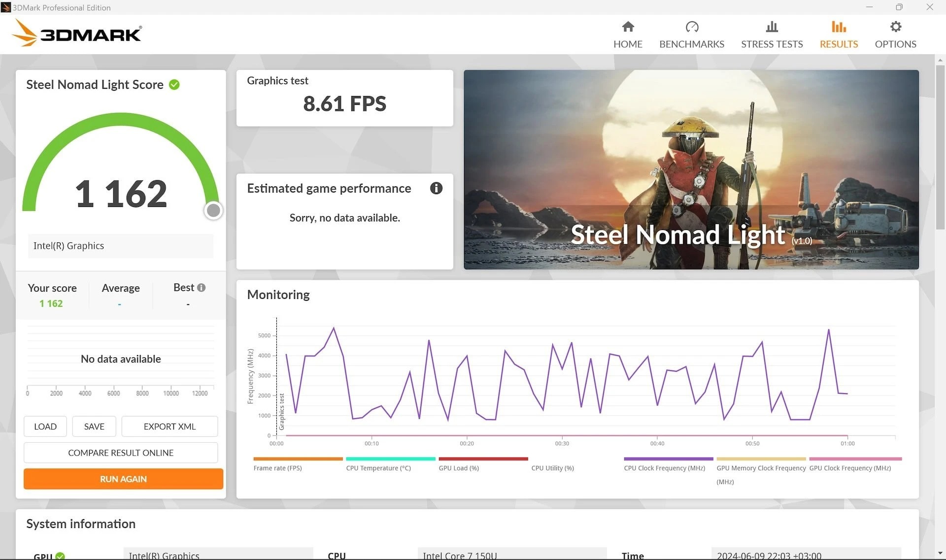946x560 pixels.
Task: Open Options gear icon
Action: coord(895,27)
